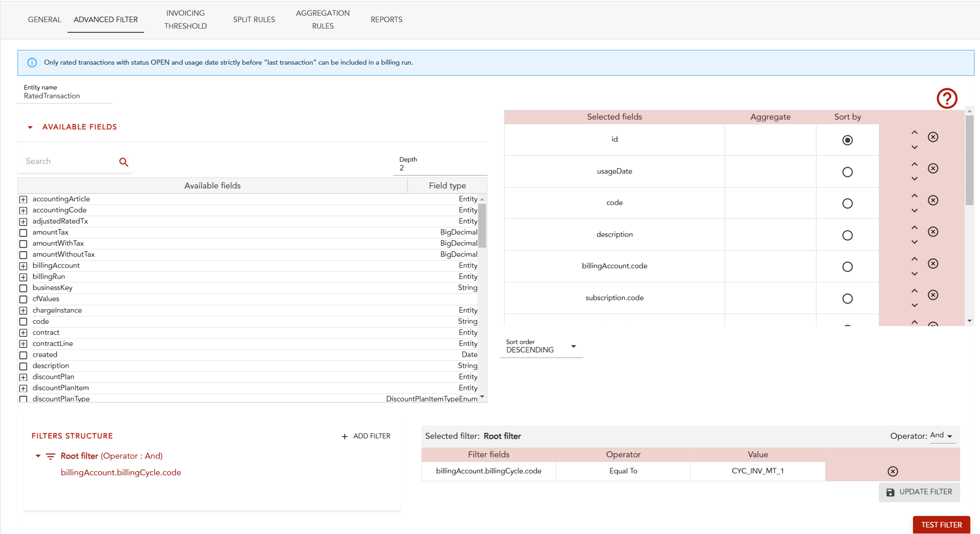Viewport: 980px width, 534px height.
Task: Click Add Filter button
Action: (x=366, y=436)
